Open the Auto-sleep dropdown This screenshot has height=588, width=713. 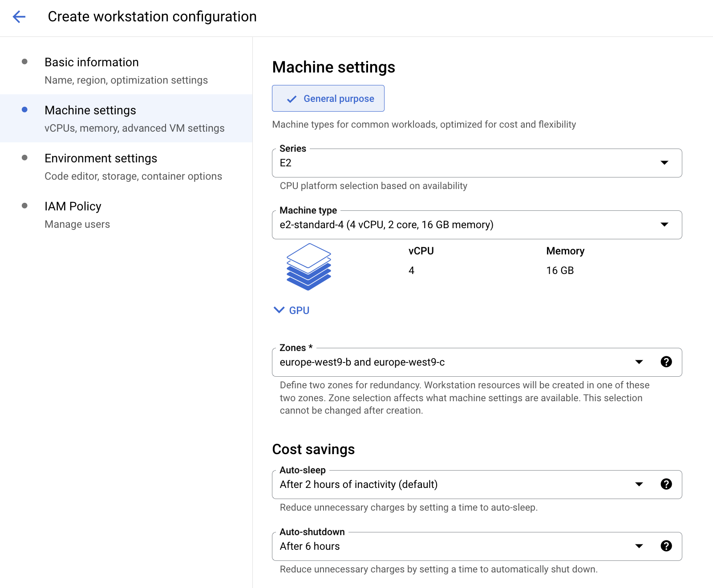click(454, 484)
